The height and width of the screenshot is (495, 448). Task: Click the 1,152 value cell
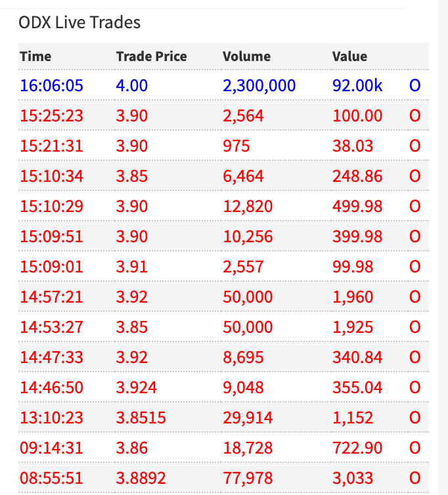[353, 418]
